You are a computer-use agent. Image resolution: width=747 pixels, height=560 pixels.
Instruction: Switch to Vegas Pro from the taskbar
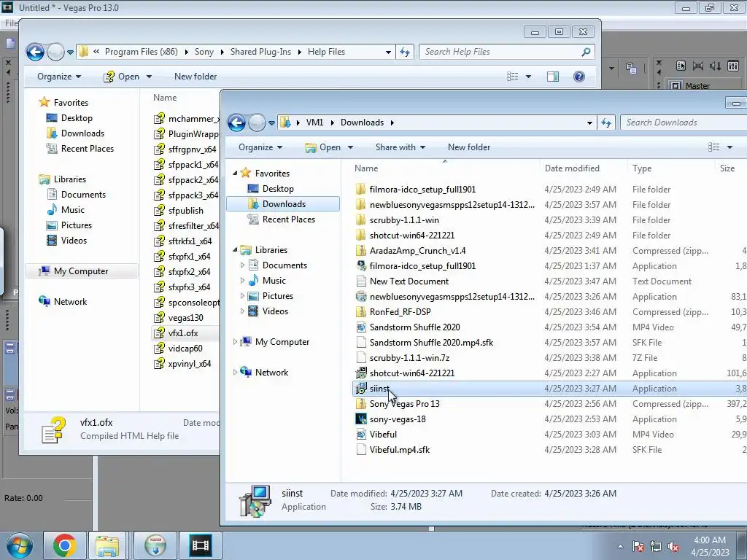click(x=200, y=545)
